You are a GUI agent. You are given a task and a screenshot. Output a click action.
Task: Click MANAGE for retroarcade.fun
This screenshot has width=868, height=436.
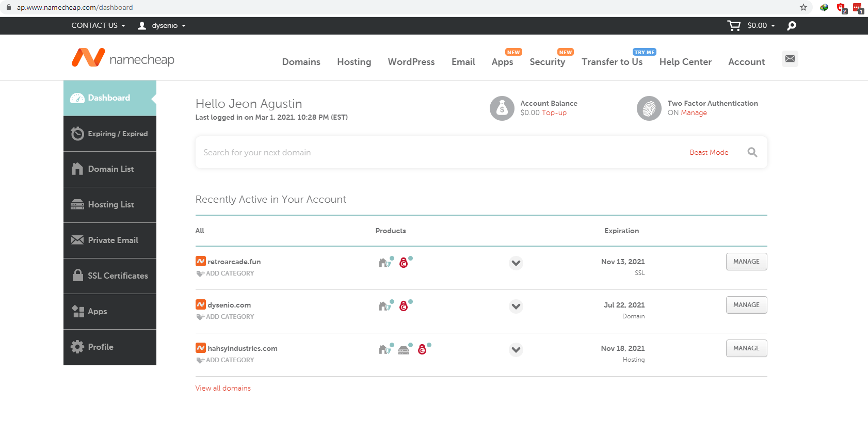coord(746,262)
